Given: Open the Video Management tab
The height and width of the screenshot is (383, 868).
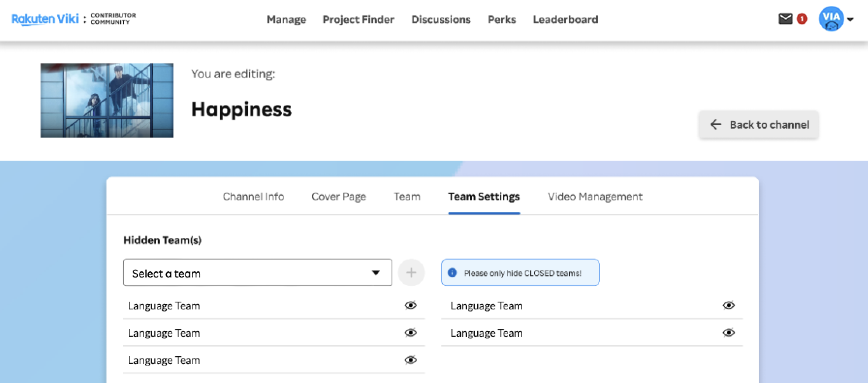Looking at the screenshot, I should point(595,197).
